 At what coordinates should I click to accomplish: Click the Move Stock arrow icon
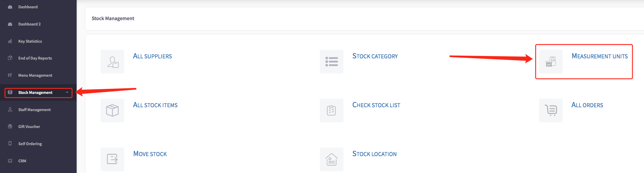tap(112, 159)
